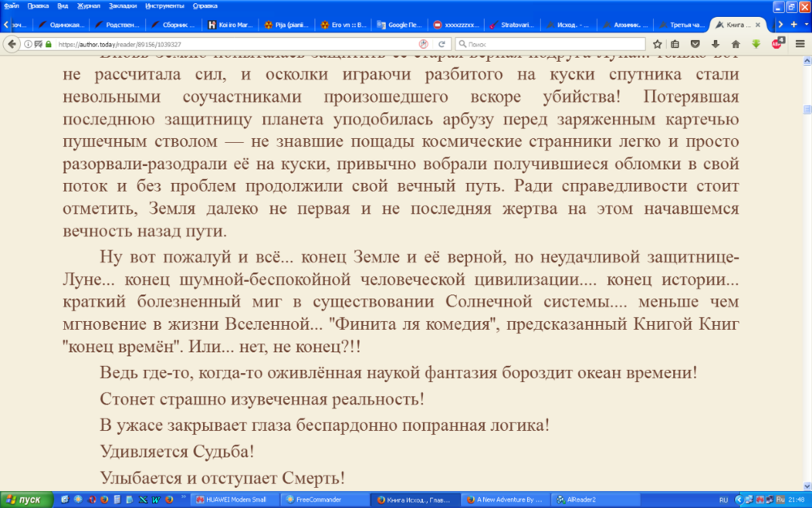This screenshot has width=812, height=508.
Task: Click the Пуск button
Action: point(24,499)
